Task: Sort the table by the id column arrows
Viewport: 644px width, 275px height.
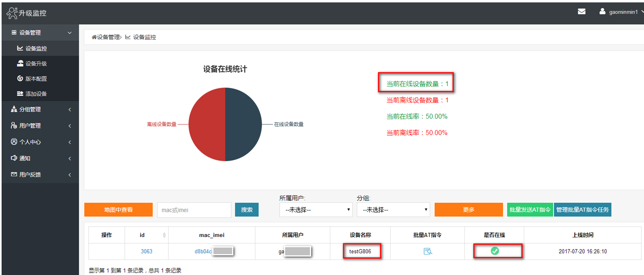Action: [x=164, y=235]
